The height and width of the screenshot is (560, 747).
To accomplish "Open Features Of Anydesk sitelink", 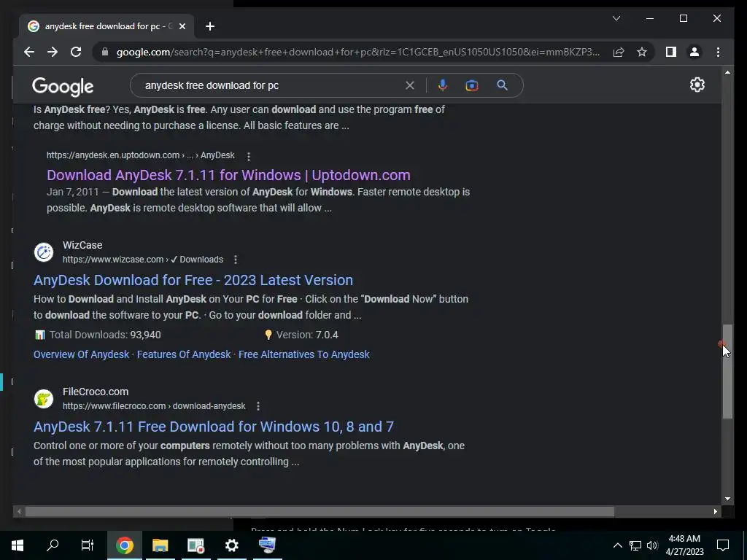I will coord(183,354).
